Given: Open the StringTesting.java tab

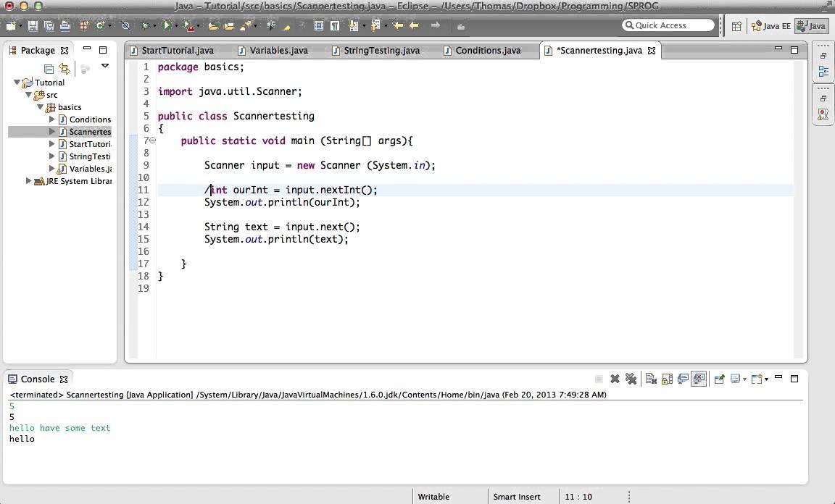Looking at the screenshot, I should coord(375,51).
